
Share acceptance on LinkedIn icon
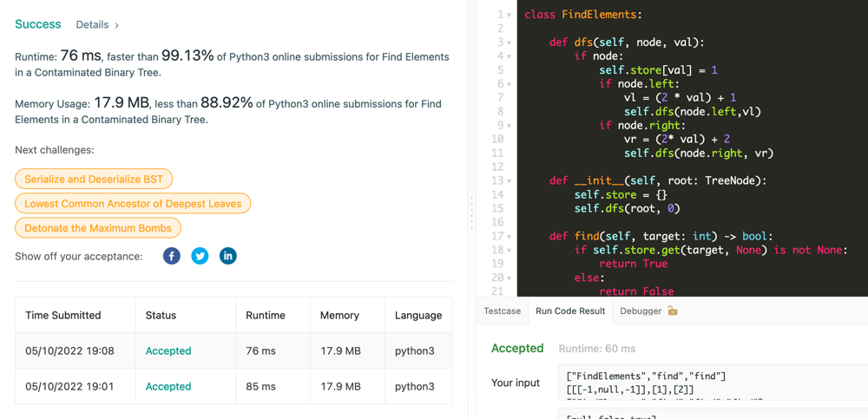click(227, 256)
